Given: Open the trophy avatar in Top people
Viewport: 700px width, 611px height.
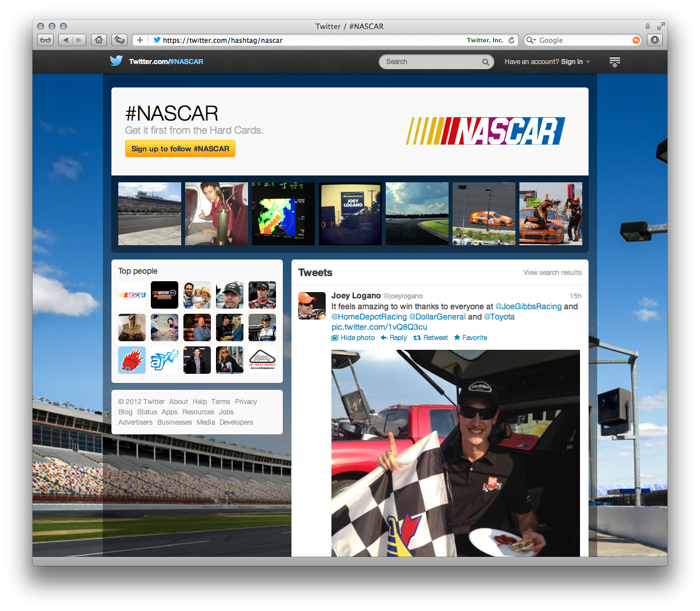Looking at the screenshot, I should click(132, 328).
